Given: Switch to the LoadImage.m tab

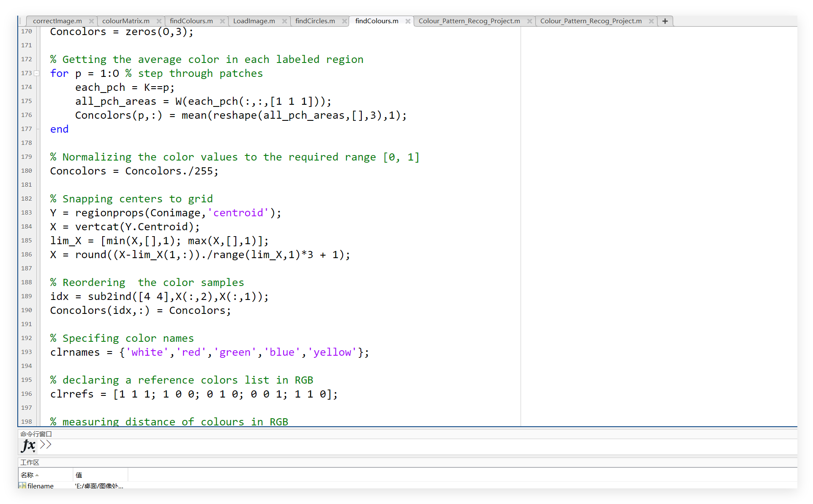Looking at the screenshot, I should click(x=254, y=21).
